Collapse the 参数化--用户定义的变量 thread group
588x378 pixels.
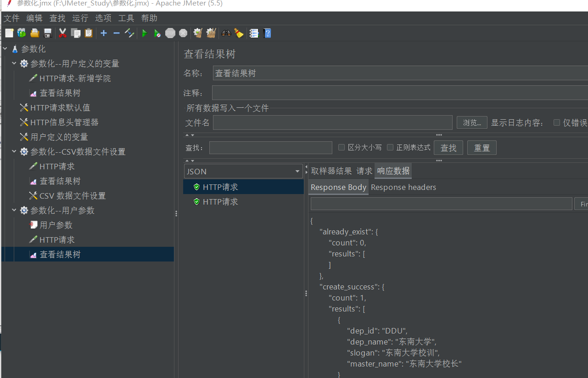pos(14,63)
